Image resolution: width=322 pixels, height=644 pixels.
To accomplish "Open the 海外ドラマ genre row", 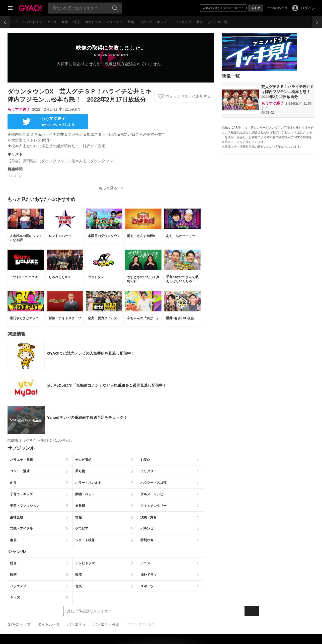I will (x=170, y=575).
